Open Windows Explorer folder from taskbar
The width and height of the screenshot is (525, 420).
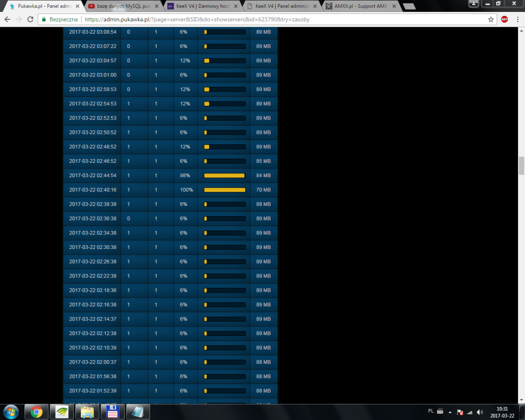[87, 412]
